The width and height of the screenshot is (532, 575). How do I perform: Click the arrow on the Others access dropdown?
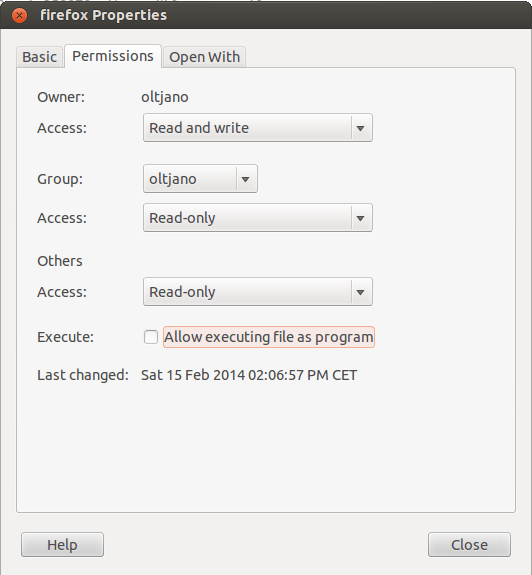[361, 292]
